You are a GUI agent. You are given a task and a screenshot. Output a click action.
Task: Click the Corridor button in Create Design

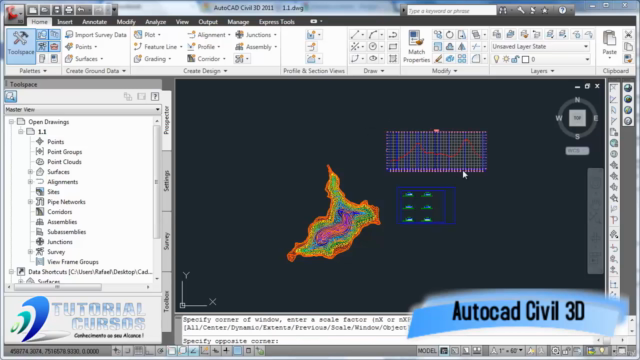tap(206, 59)
